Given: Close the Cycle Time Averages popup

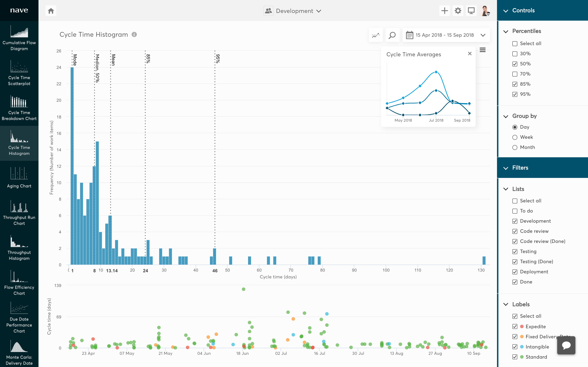Looking at the screenshot, I should point(470,53).
